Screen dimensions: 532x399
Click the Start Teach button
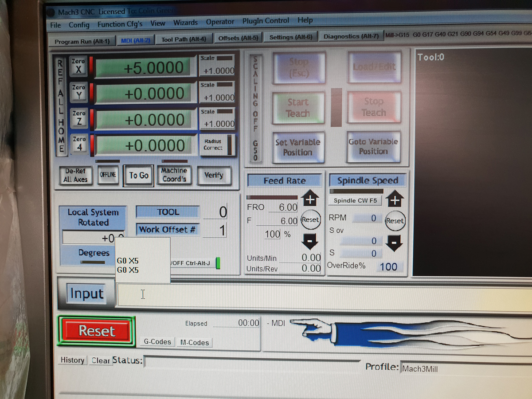298,108
